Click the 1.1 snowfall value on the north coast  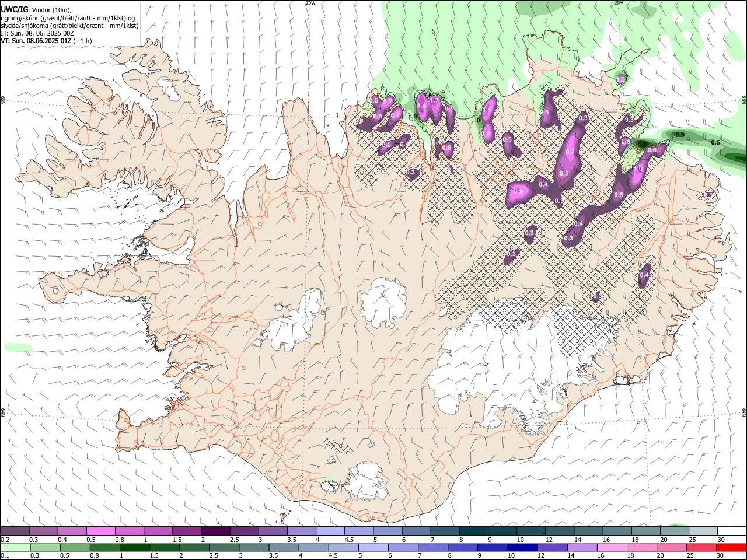coord(487,110)
